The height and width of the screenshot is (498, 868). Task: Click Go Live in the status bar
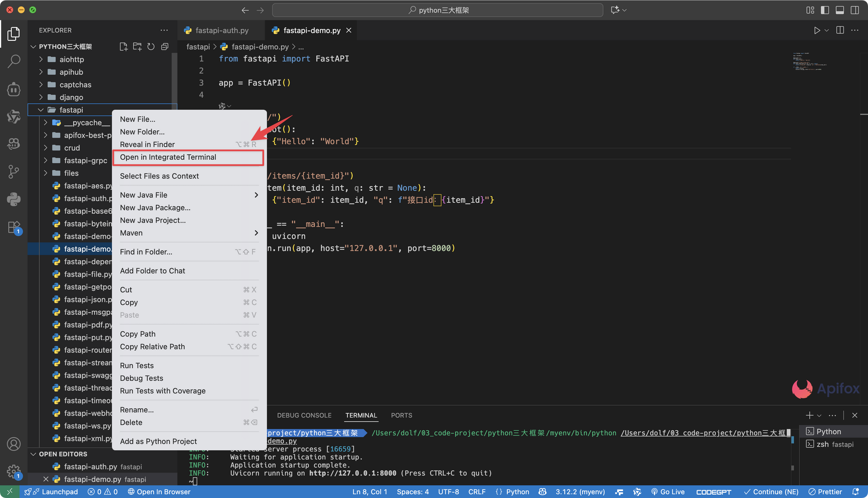click(x=668, y=491)
